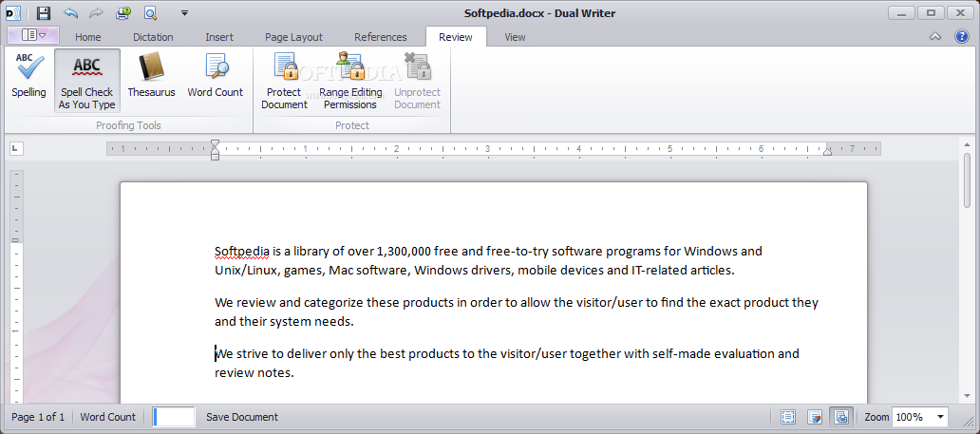
Task: Open Range Editing Permissions
Action: [x=350, y=81]
